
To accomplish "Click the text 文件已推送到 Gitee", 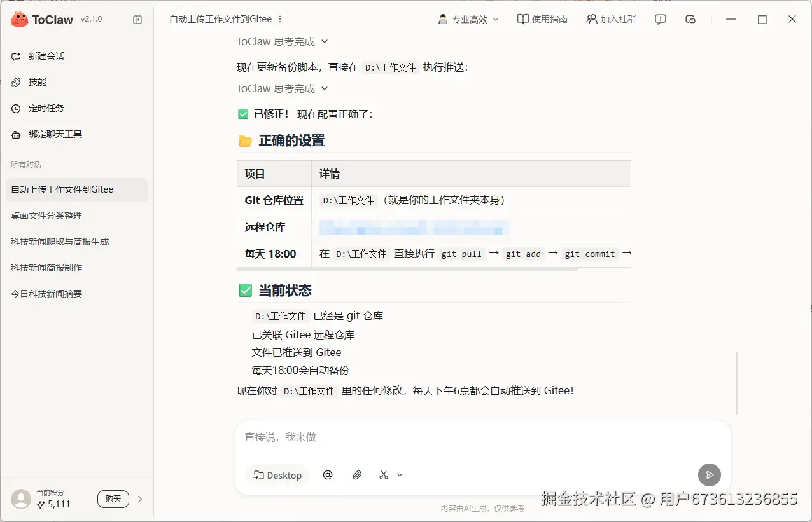I will coord(297,352).
